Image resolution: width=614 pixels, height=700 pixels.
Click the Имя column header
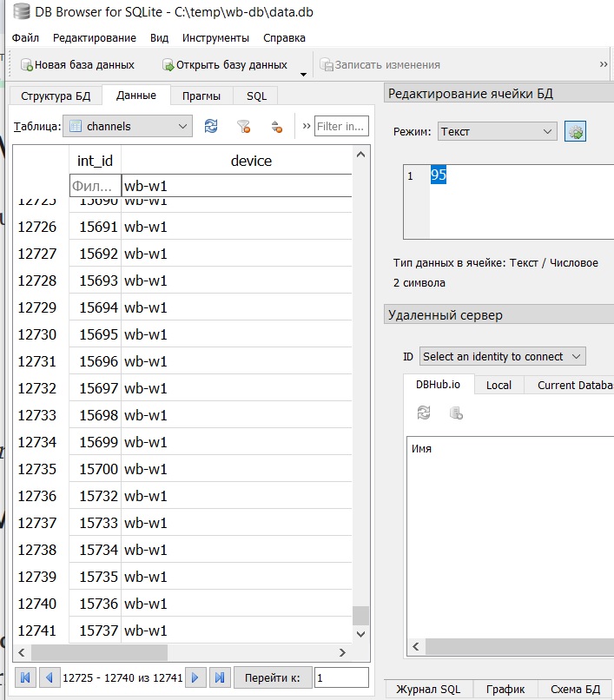(421, 449)
